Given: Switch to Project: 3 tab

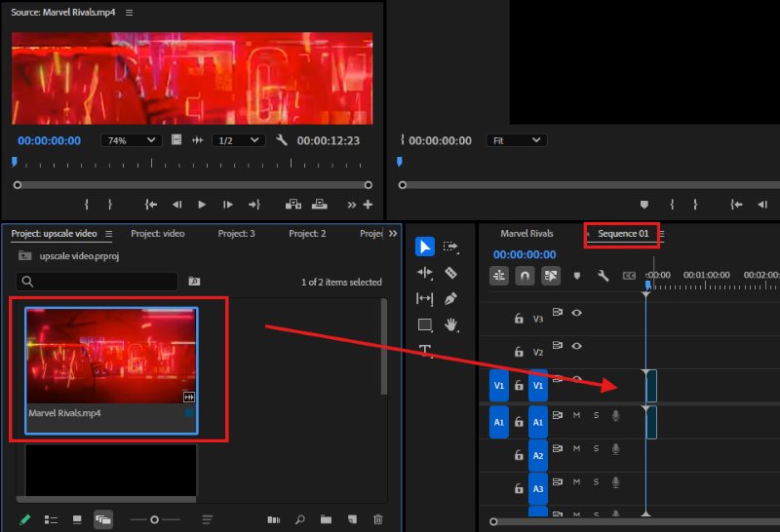Looking at the screenshot, I should click(x=236, y=234).
